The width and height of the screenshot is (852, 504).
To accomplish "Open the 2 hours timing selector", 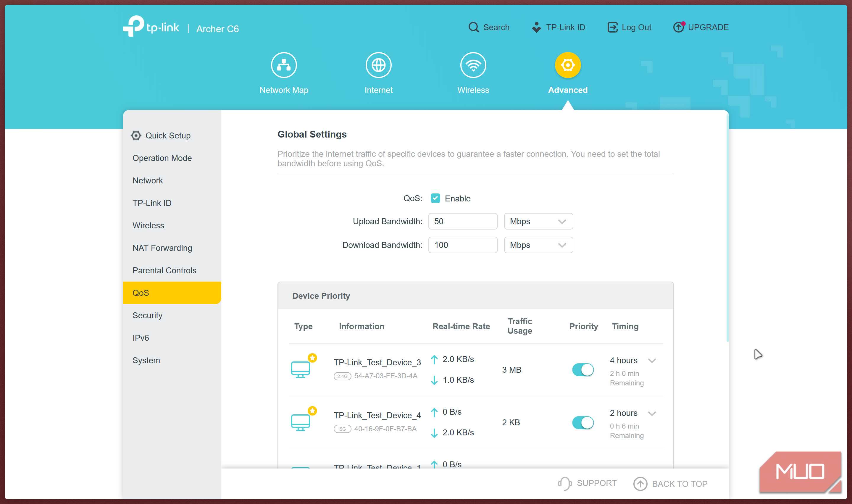I will pyautogui.click(x=652, y=413).
